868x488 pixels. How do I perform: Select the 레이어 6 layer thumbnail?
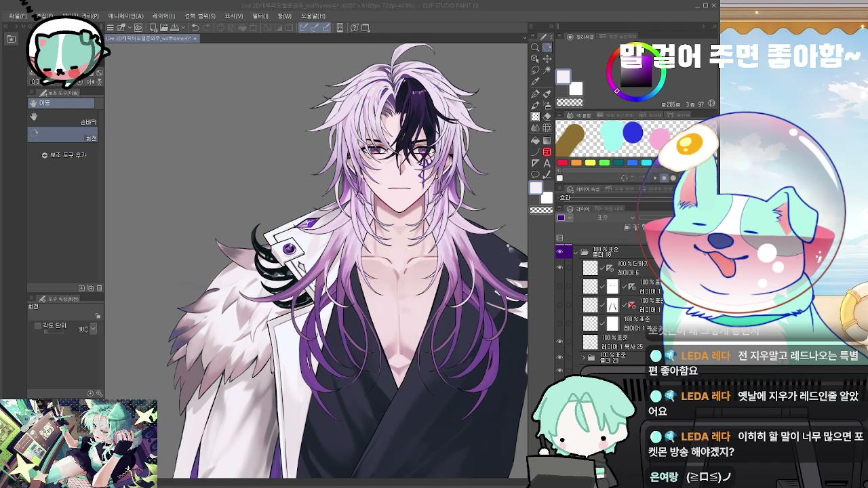pyautogui.click(x=591, y=268)
